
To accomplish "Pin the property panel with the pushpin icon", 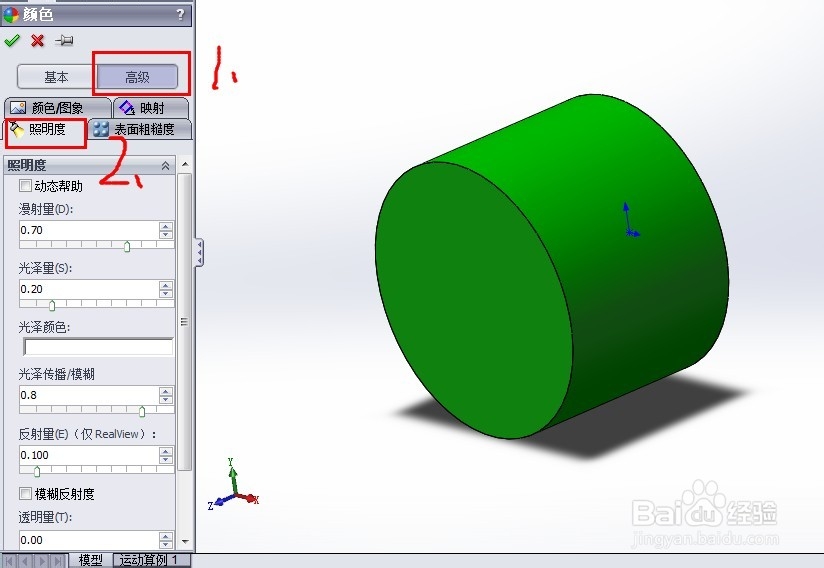I will [65, 40].
